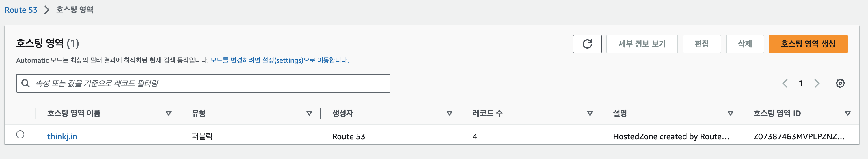Sort by 생성자 column arrow

tap(449, 113)
